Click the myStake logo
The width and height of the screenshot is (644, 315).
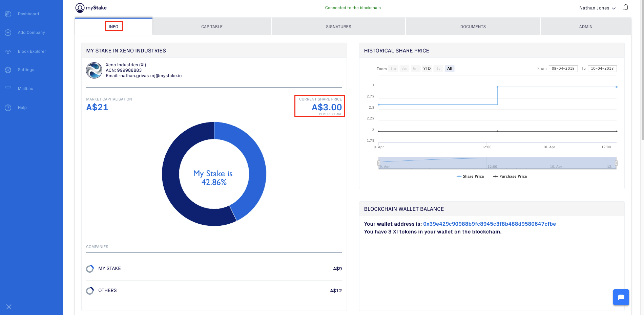pyautogui.click(x=91, y=8)
